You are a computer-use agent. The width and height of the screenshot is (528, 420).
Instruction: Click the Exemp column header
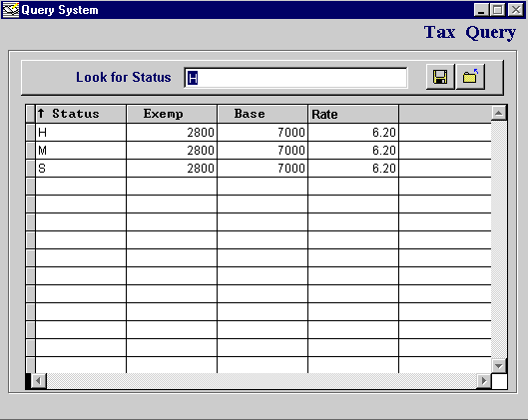172,114
